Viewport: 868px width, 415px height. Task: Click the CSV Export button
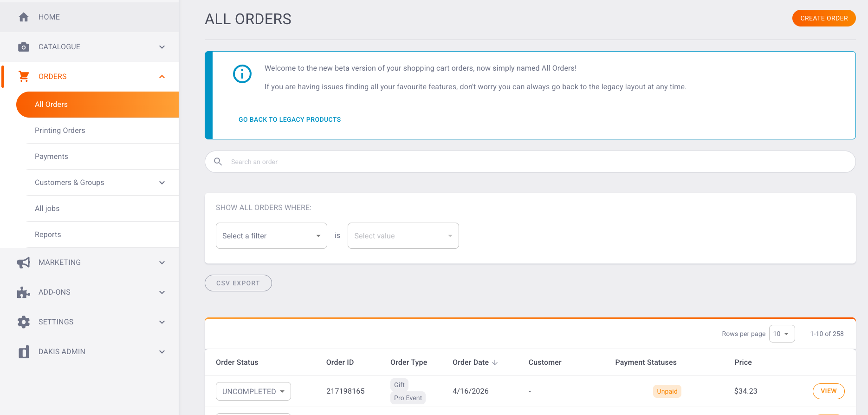(x=238, y=283)
